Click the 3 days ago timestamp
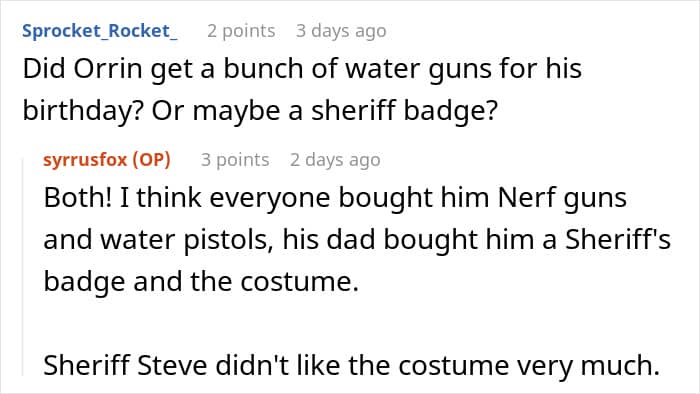Screen dimensions: 700x394 pyautogui.click(x=341, y=31)
